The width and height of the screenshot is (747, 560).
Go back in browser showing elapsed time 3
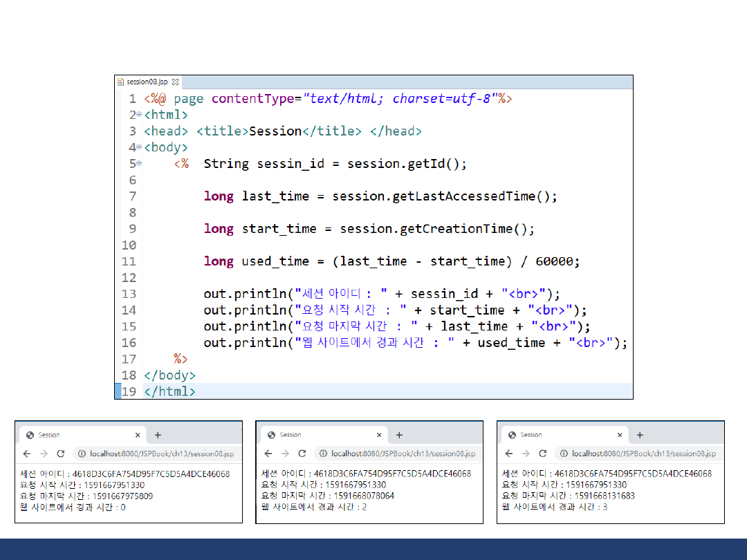pyautogui.click(x=508, y=454)
